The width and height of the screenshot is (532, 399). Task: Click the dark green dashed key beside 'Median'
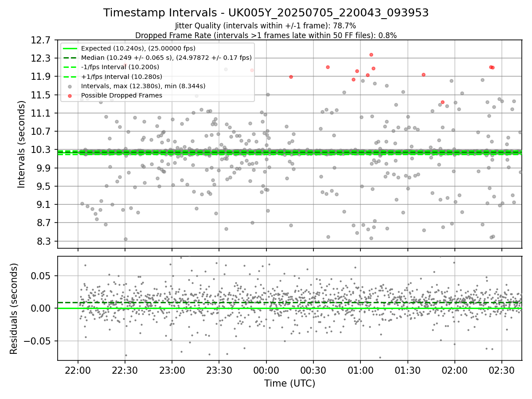[x=70, y=58]
